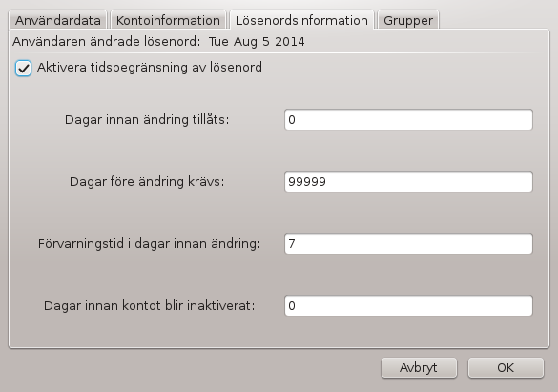Click the number 7 in warning days field
The height and width of the screenshot is (392, 558).
click(x=292, y=243)
